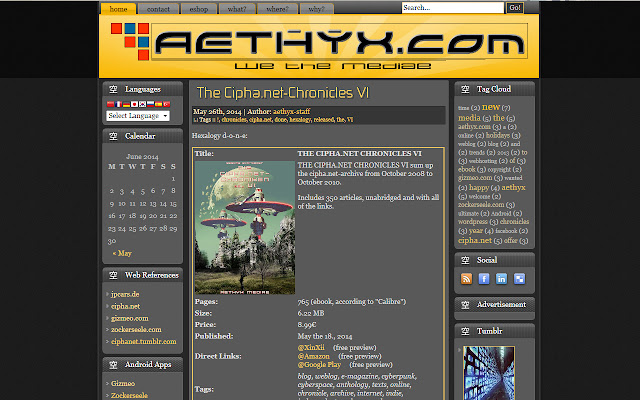Select the 'wordpress' tag in Tag Cloud

(x=473, y=222)
